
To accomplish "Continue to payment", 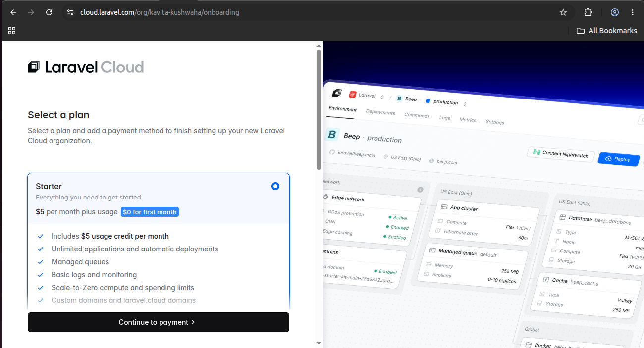I will (x=159, y=322).
